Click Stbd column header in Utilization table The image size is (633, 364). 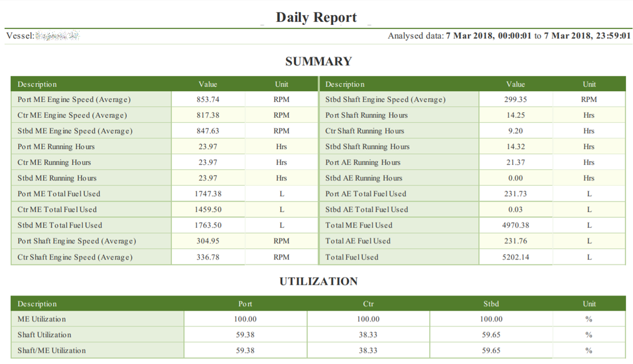point(491,304)
